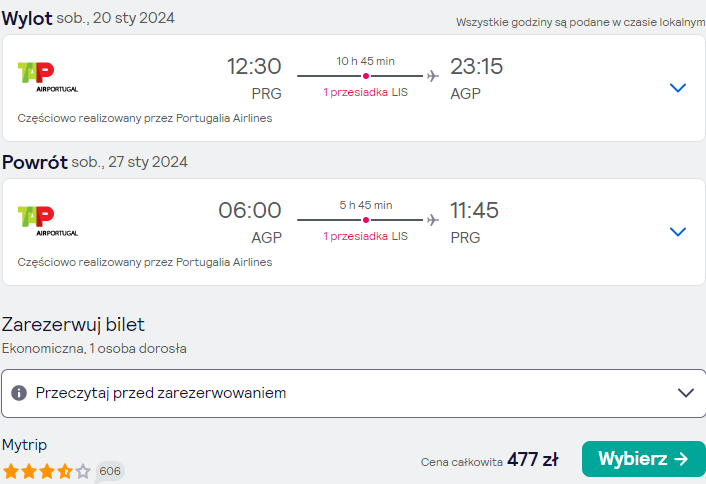Click the Wybierz button
The image size is (706, 484).
click(x=643, y=459)
